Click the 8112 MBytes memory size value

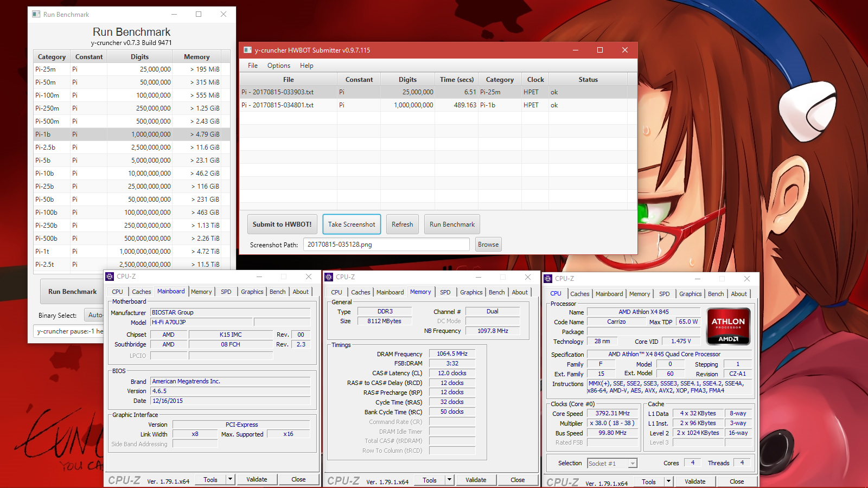pos(385,321)
